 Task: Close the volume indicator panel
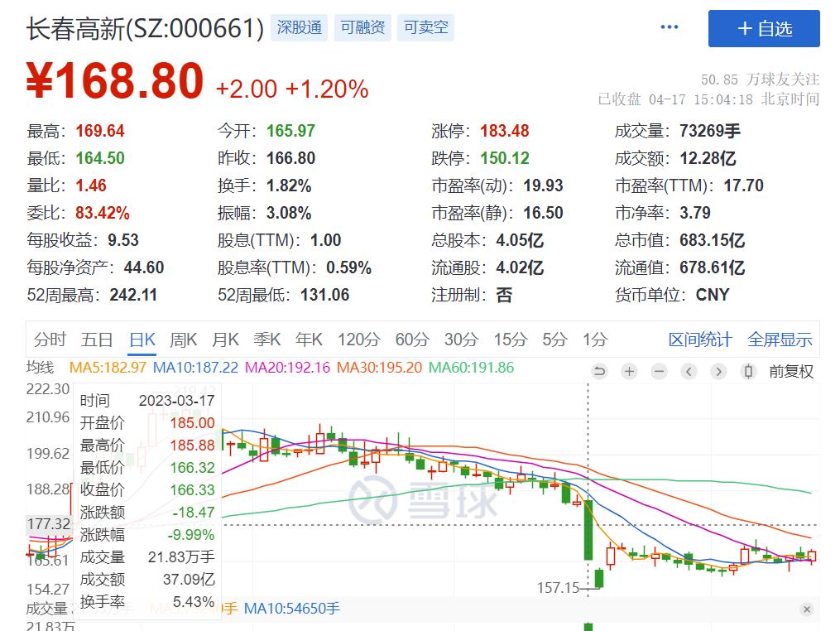pyautogui.click(x=807, y=609)
